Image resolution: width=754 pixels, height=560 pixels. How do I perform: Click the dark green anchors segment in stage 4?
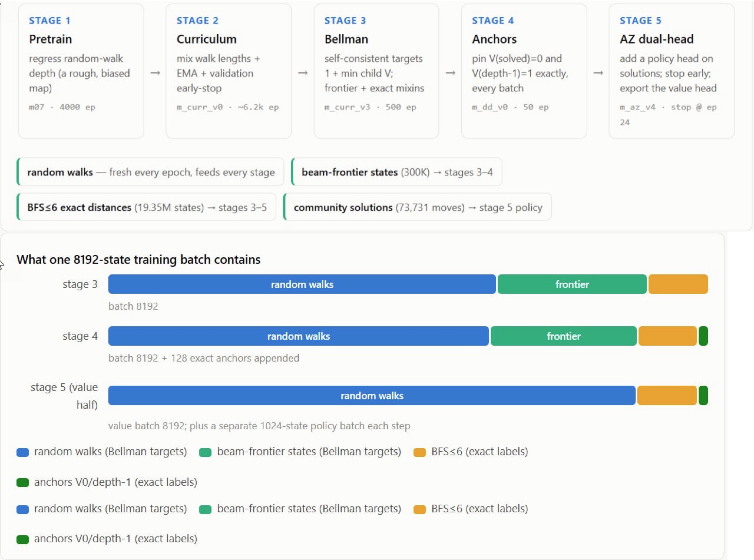click(x=703, y=336)
